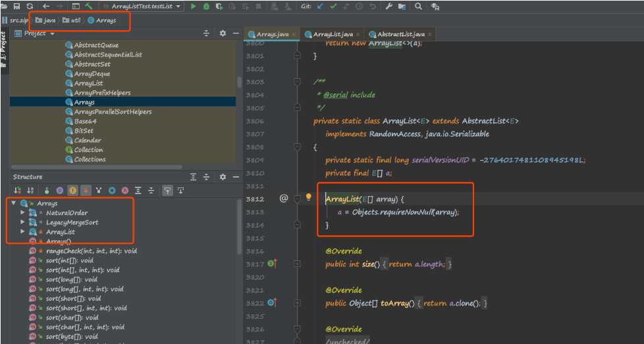Run with coverage shield icon
The width and height of the screenshot is (644, 344).
[219, 6]
